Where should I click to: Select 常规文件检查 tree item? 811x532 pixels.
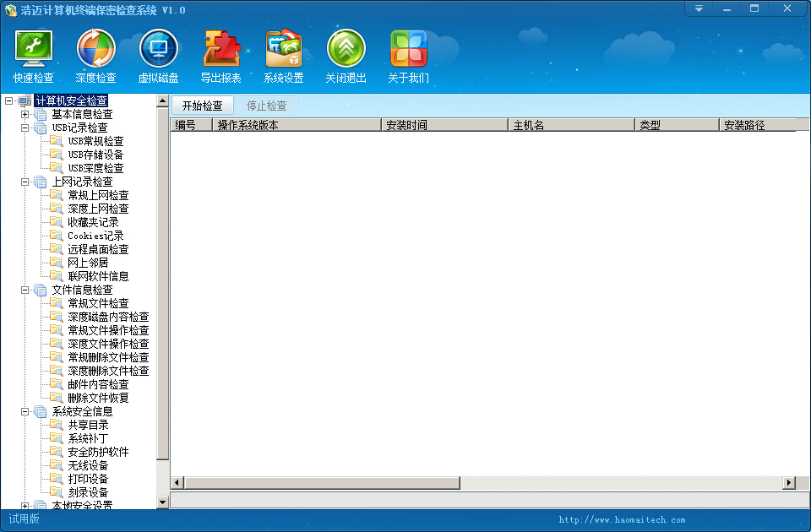pos(98,303)
